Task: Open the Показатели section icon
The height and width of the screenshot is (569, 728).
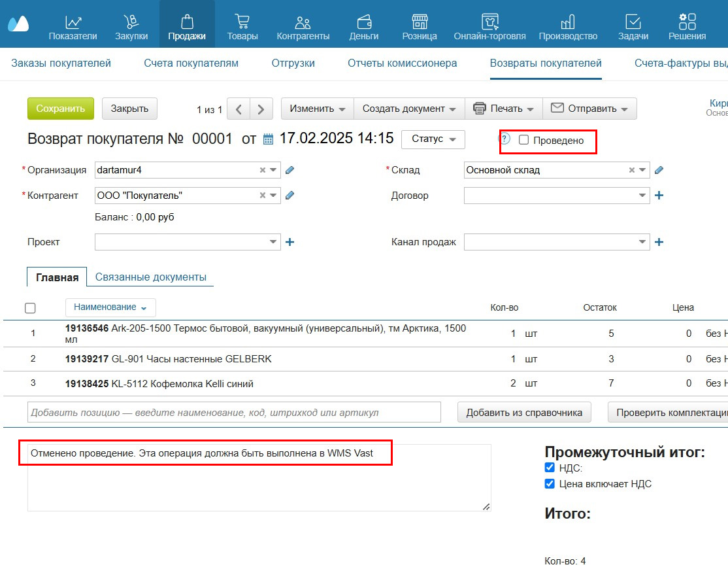Action: pyautogui.click(x=73, y=22)
